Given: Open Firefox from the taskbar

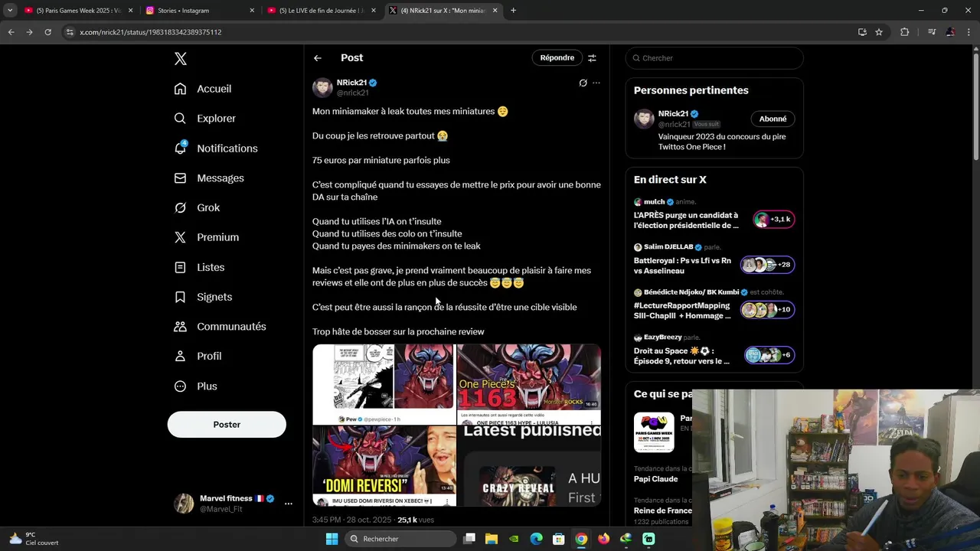Looking at the screenshot, I should pos(604,539).
